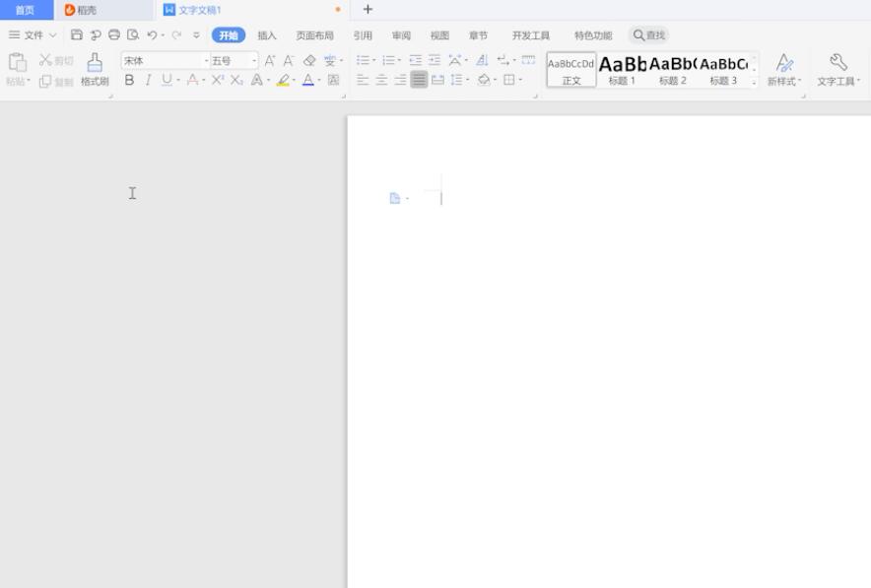Open the 宋体 font name dropdown arrow

coord(206,60)
